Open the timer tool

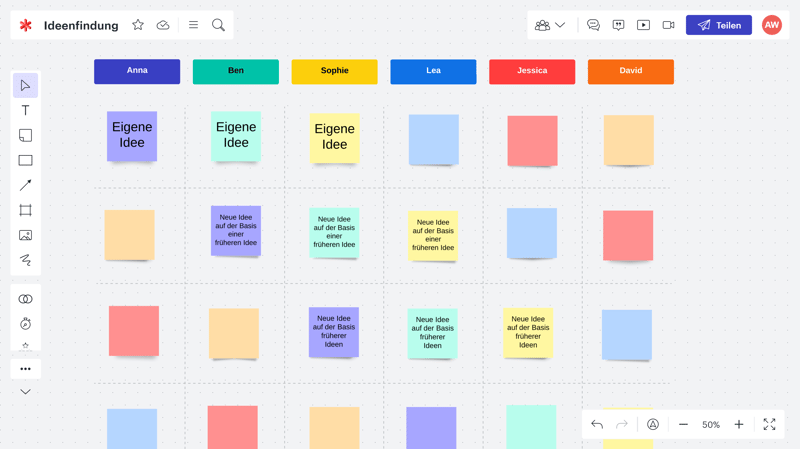click(x=25, y=324)
